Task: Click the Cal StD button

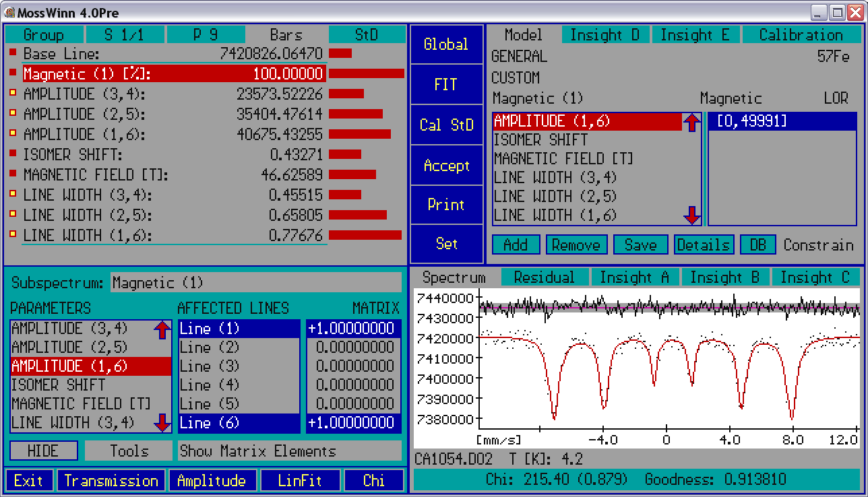Action: tap(446, 125)
